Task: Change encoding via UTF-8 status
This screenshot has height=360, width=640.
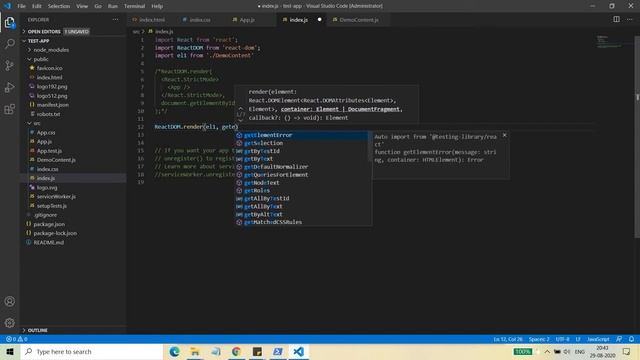Action: [562, 339]
